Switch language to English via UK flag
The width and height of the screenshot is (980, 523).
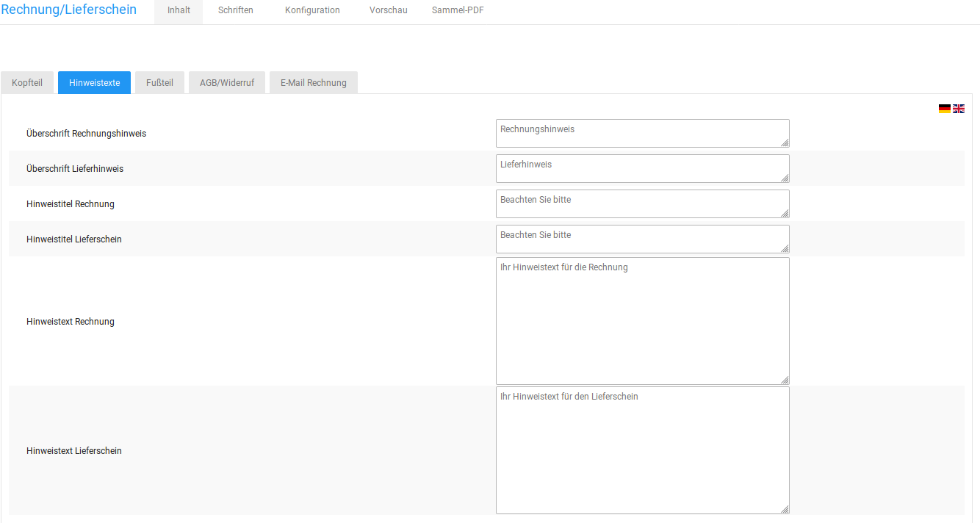pyautogui.click(x=959, y=109)
